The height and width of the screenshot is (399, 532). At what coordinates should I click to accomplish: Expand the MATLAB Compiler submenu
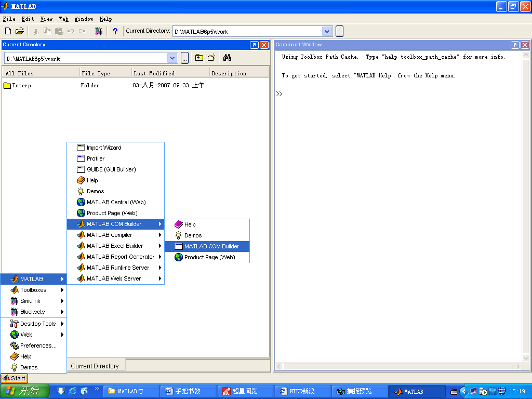[x=116, y=235]
